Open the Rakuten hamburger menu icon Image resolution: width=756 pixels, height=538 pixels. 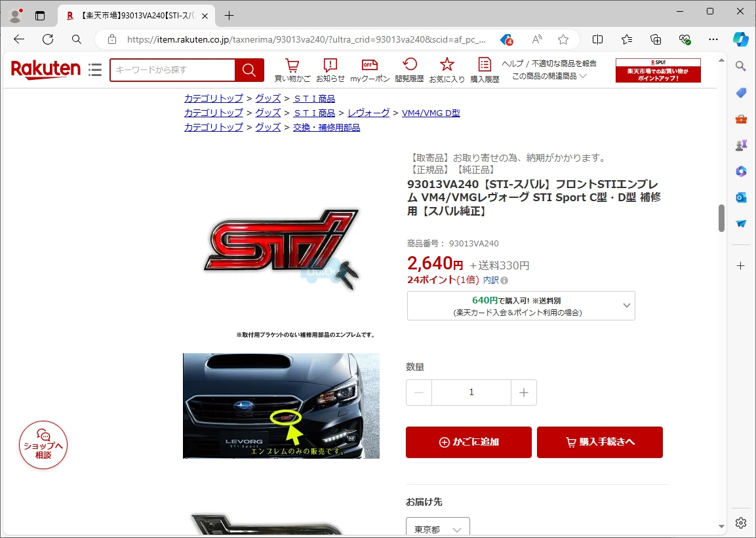[x=95, y=70]
